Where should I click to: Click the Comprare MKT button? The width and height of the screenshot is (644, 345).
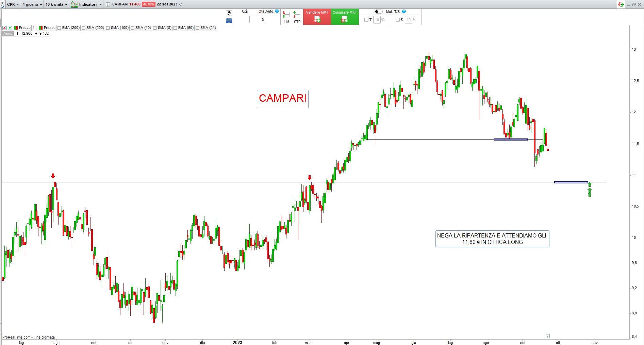[x=345, y=17]
